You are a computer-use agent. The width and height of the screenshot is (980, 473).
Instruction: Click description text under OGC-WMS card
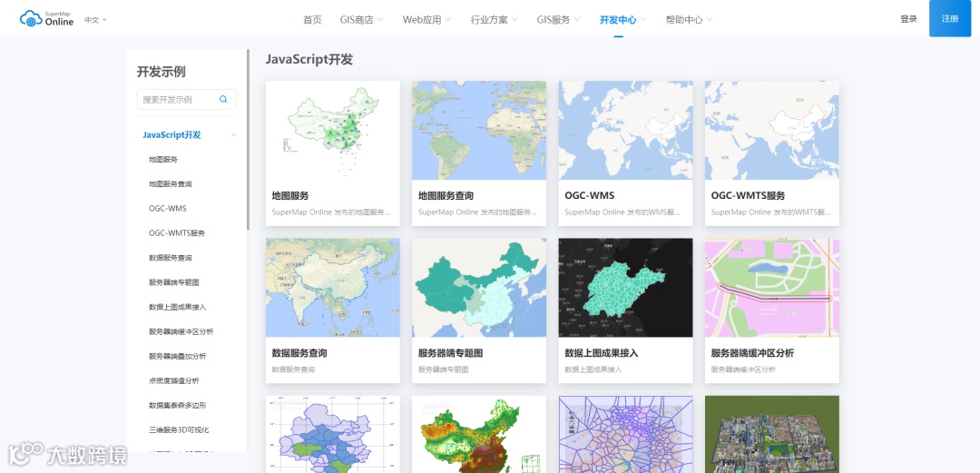pos(622,212)
